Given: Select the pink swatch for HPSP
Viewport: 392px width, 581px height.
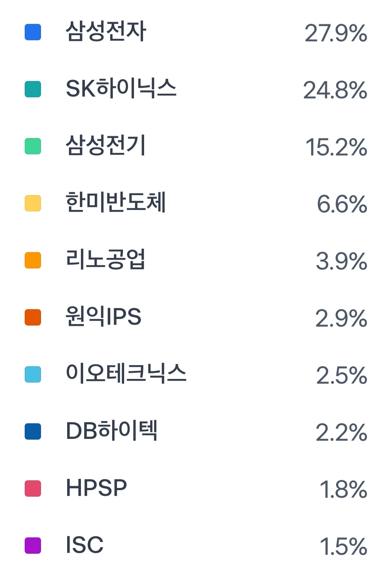Looking at the screenshot, I should 33,488.
